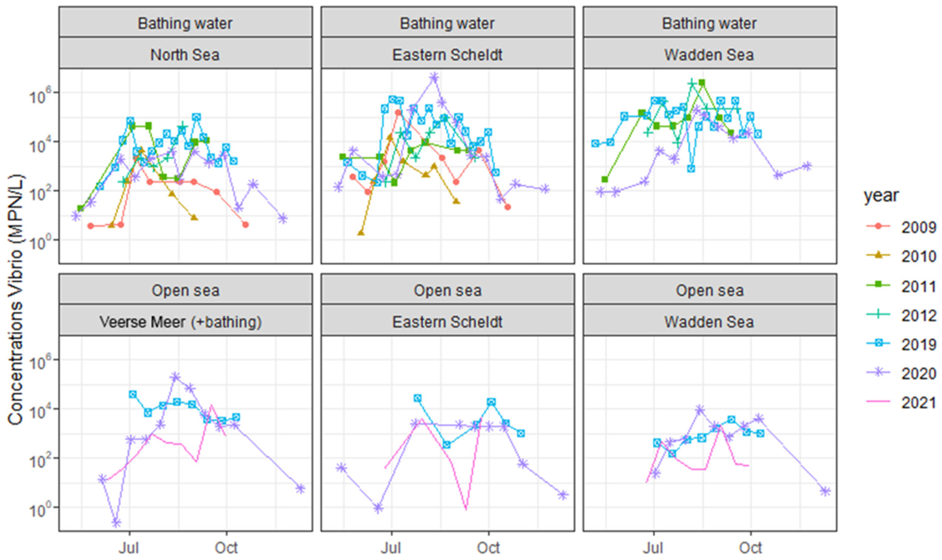Click the 2009 red circle legend marker
The width and height of the screenshot is (942, 560).
[x=877, y=227]
